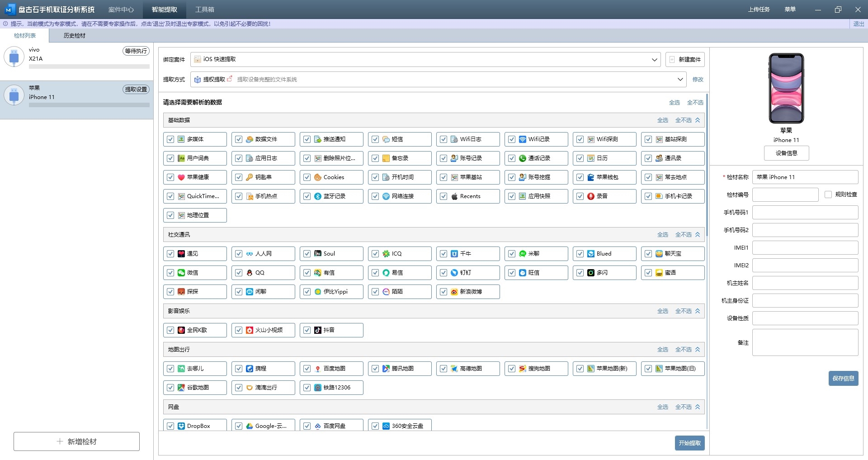The image size is (868, 460).
Task: Click the Douyin (抖音) icon
Action: point(318,330)
